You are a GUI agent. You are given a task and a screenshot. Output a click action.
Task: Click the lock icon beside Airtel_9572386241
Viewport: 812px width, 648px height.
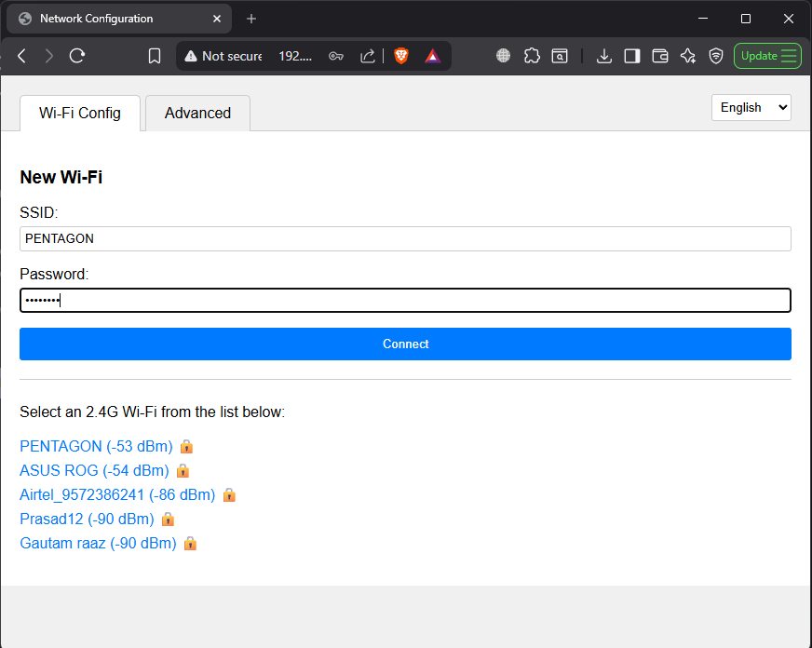[229, 494]
